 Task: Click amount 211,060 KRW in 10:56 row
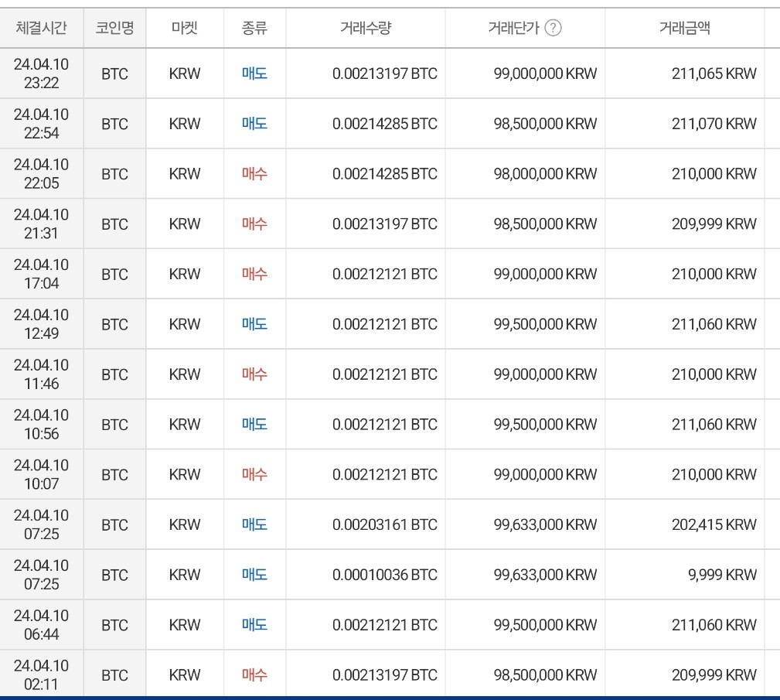pos(714,424)
